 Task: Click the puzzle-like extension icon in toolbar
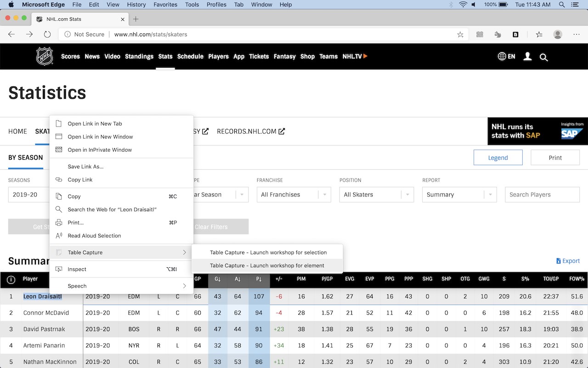[x=498, y=34]
